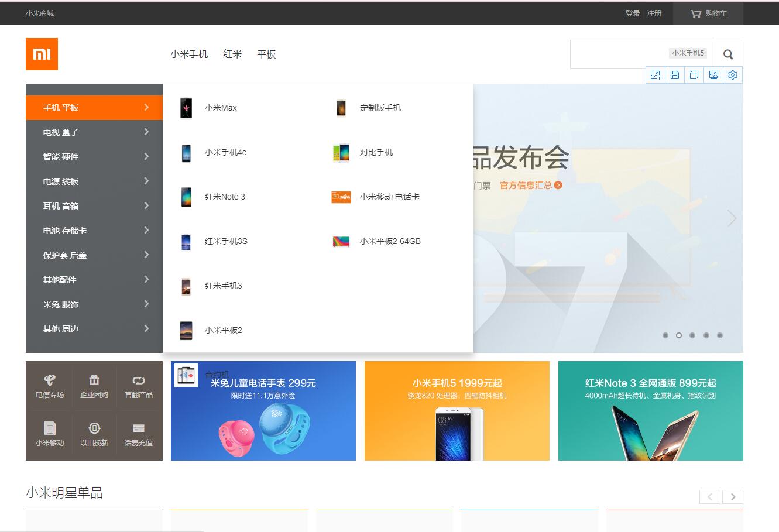Screen dimensions: 779x532
Task: Select the first carousel dot
Action: click(x=665, y=335)
